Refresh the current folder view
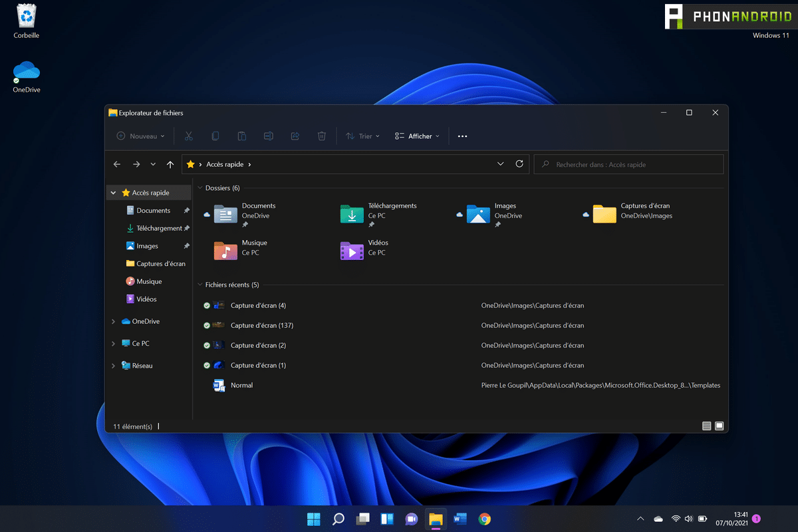Screen dimensions: 798x532 coord(519,164)
